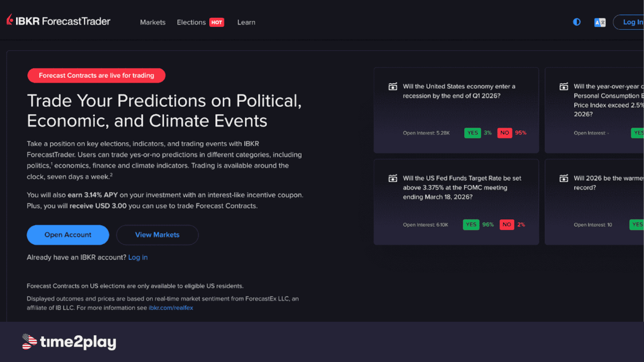Open the 'Will 2026 be the warmest' question
The width and height of the screenshot is (644, 362).
point(609,183)
